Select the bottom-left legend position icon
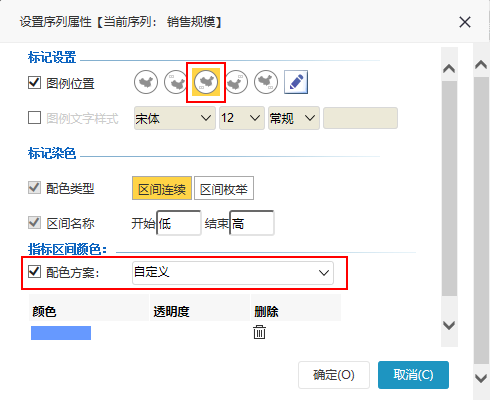This screenshot has height=400, width=490. (206, 82)
